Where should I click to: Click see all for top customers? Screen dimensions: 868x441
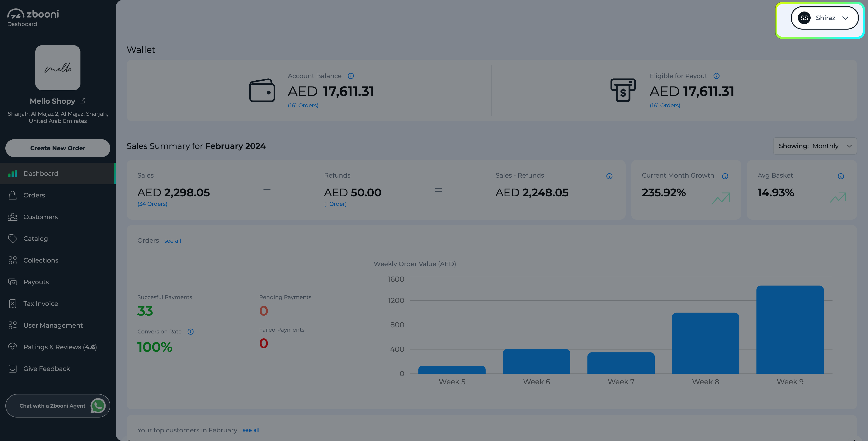251,430
